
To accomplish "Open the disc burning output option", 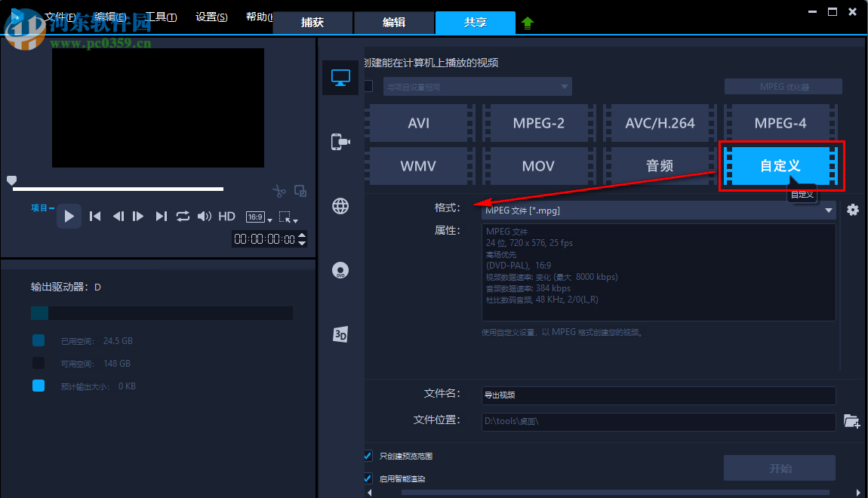I will [x=340, y=269].
